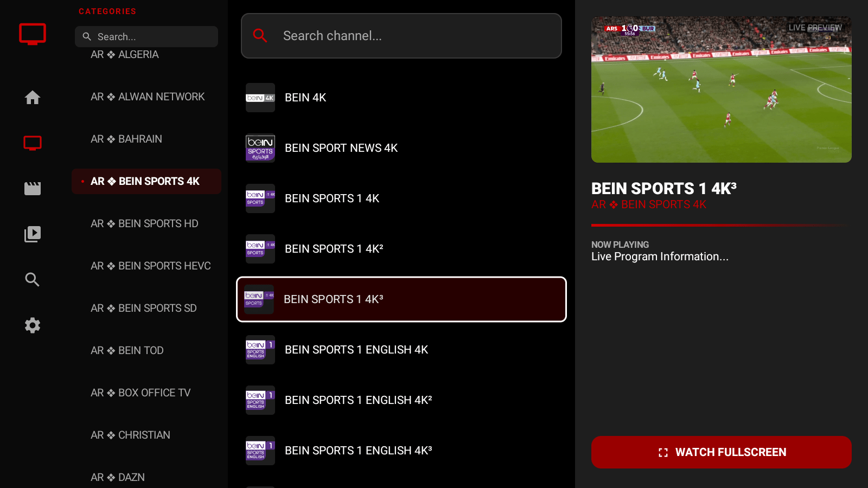Play the BEIN SPORT NEWS 4K channel
This screenshot has width=868, height=488.
point(401,148)
